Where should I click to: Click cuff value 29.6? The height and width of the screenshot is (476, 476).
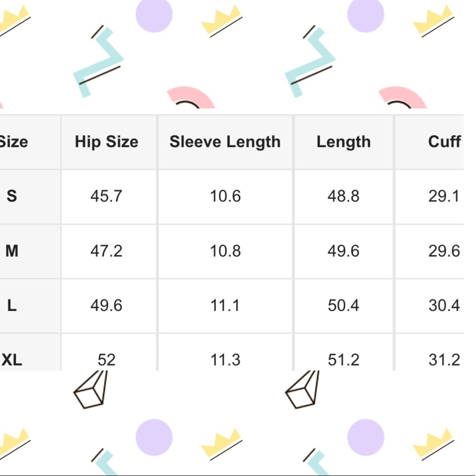444,251
